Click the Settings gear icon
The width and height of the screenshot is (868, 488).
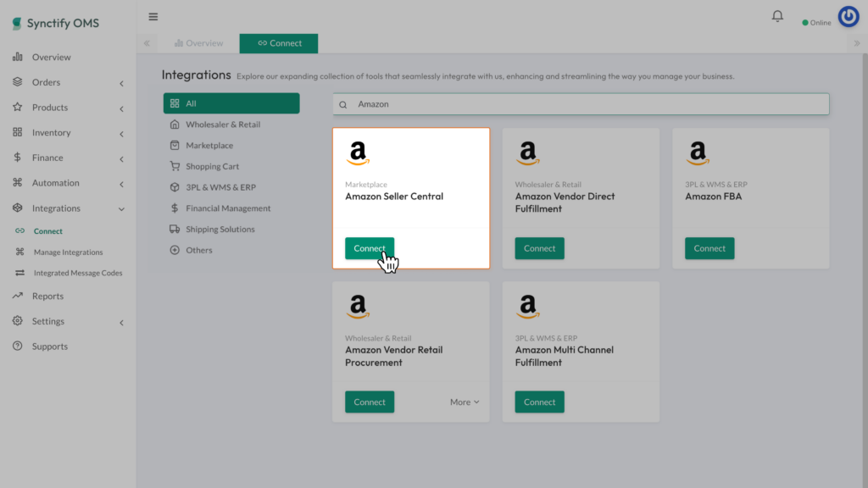[18, 320]
